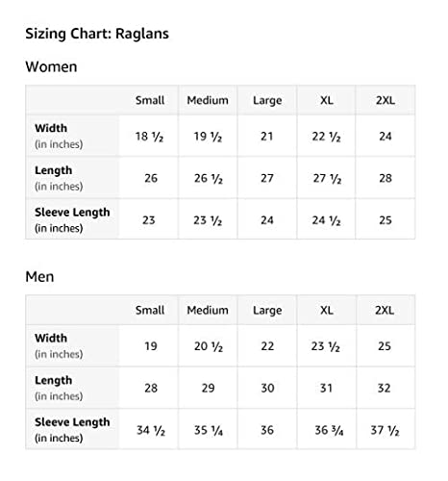The image size is (448, 481).
Task: Select the Women section heading
Action: 51,67
